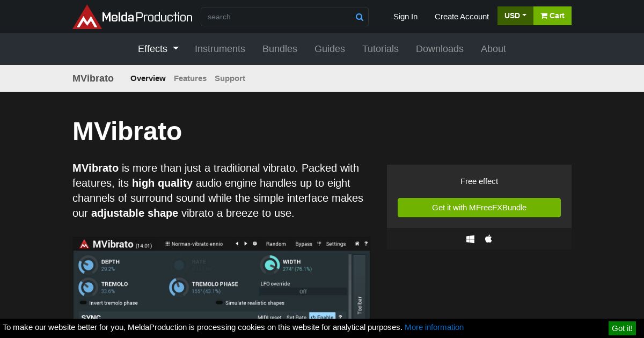Open the Downloads menu item

pyautogui.click(x=440, y=49)
